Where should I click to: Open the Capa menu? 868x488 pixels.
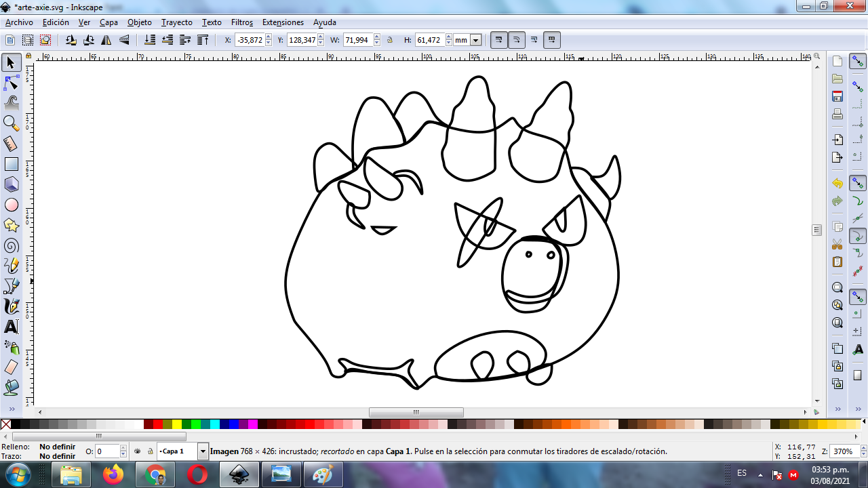pyautogui.click(x=108, y=22)
